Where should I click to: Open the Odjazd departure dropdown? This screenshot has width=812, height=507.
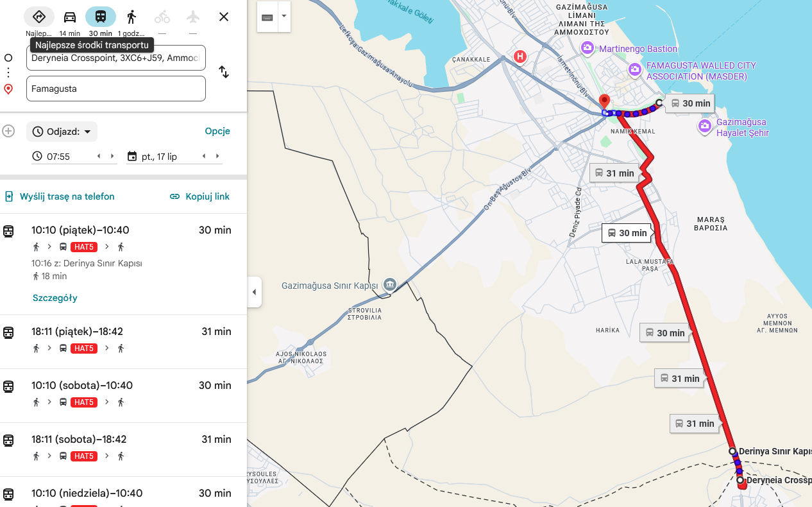[x=62, y=132]
